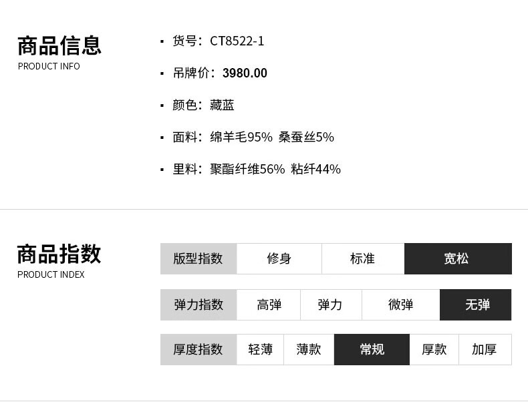Pick 轻薄 thickness option
The height and width of the screenshot is (420, 528).
(260, 349)
